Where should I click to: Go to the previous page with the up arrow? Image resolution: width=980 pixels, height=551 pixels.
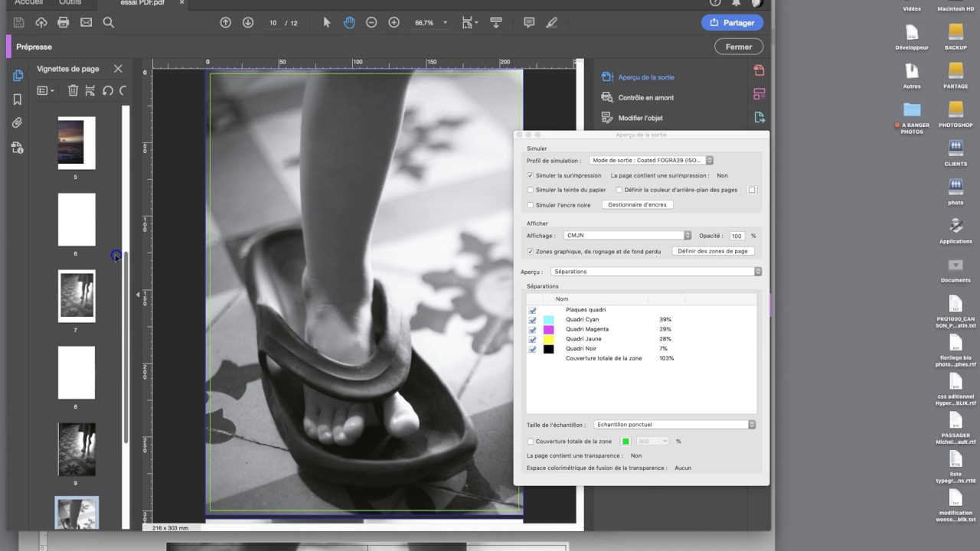point(225,23)
